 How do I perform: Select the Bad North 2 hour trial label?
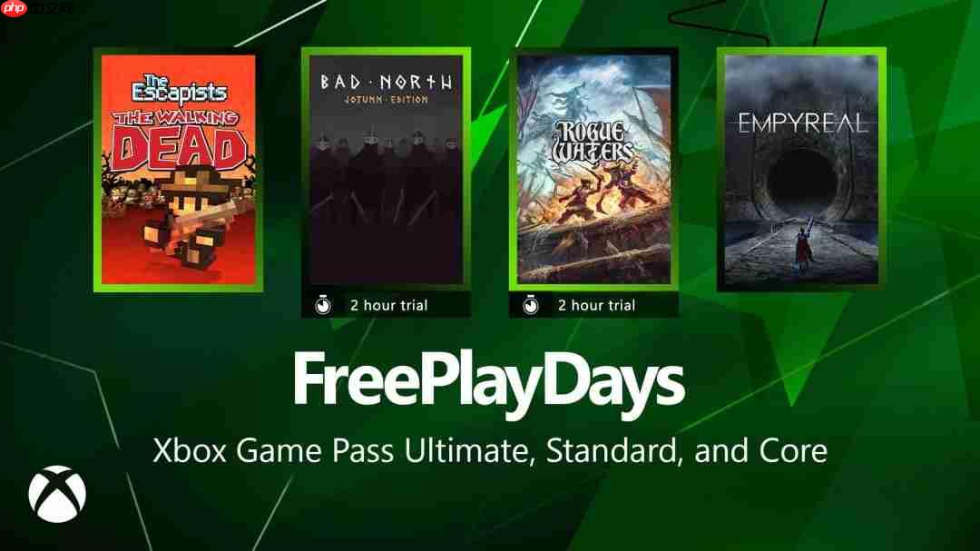point(388,305)
